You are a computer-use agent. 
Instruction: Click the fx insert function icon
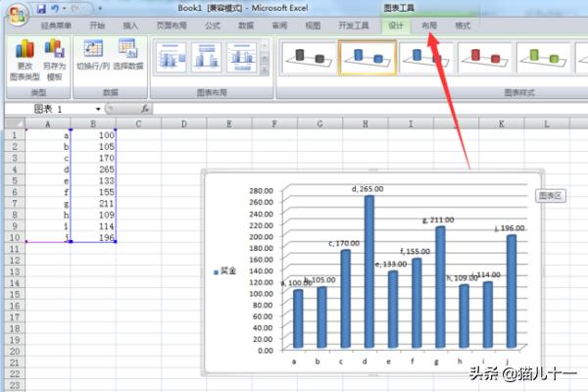tap(145, 109)
